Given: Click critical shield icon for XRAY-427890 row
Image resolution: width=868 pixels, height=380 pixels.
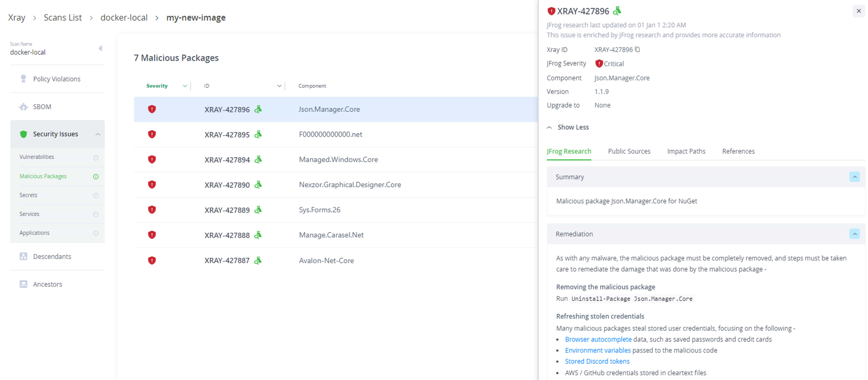Looking at the screenshot, I should (152, 184).
